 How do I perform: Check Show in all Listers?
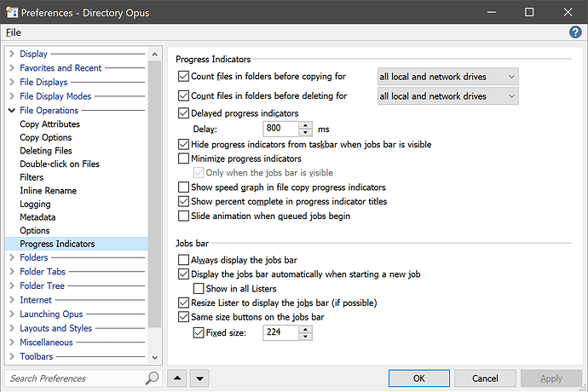(199, 289)
